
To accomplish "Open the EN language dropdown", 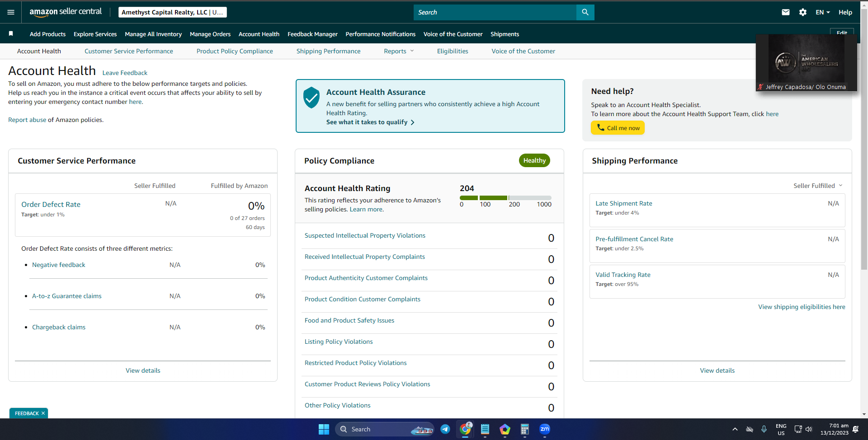I will 823,12.
